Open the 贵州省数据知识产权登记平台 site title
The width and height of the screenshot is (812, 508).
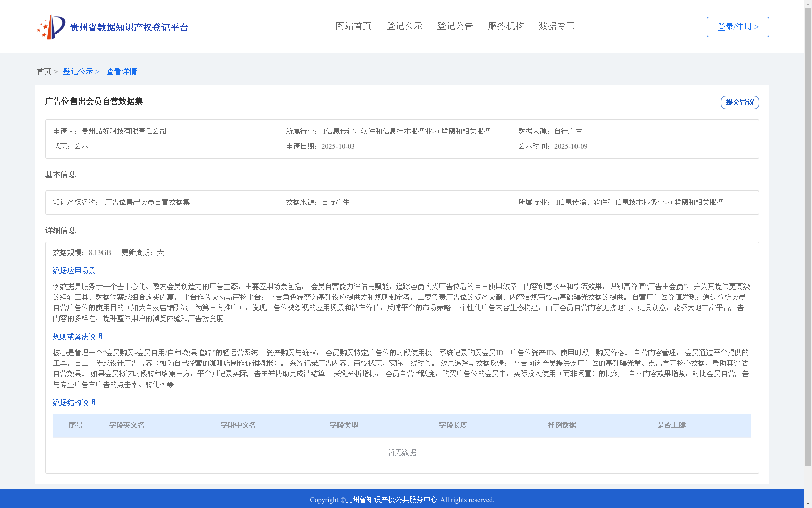point(129,27)
